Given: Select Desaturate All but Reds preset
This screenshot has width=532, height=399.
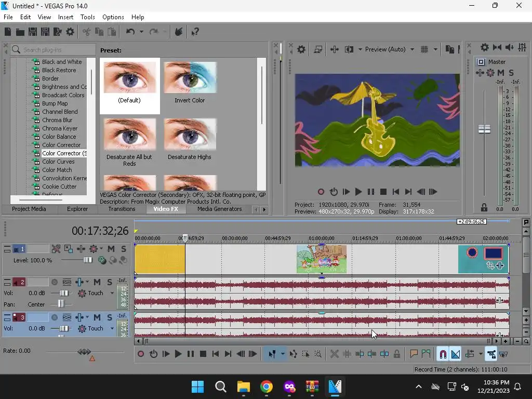Looking at the screenshot, I should (x=129, y=142).
